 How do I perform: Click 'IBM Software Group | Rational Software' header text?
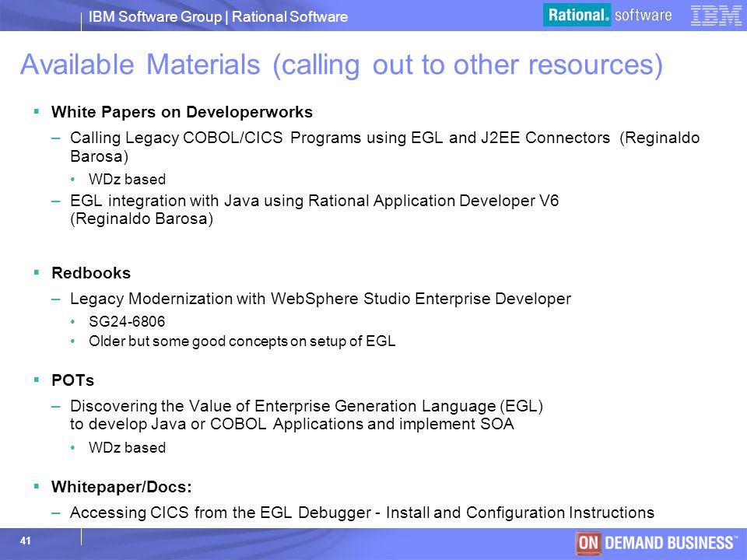pos(218,16)
